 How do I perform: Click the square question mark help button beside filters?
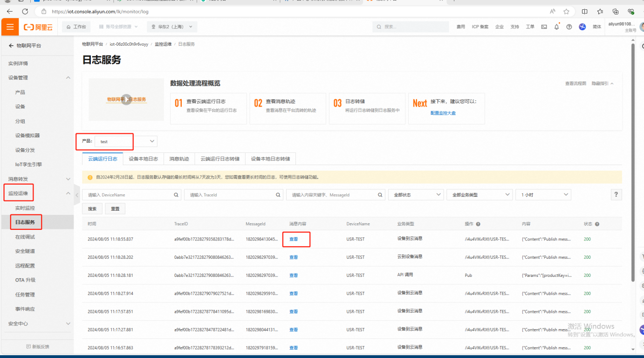tap(616, 195)
